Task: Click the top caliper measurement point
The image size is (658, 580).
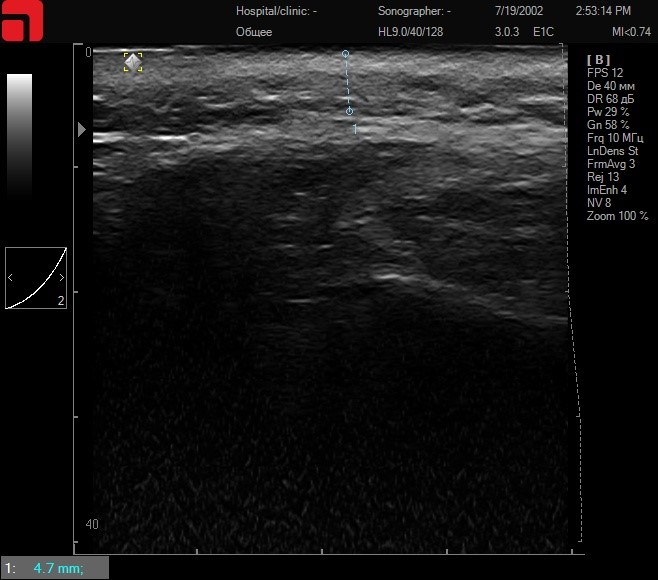Action: 345,53
